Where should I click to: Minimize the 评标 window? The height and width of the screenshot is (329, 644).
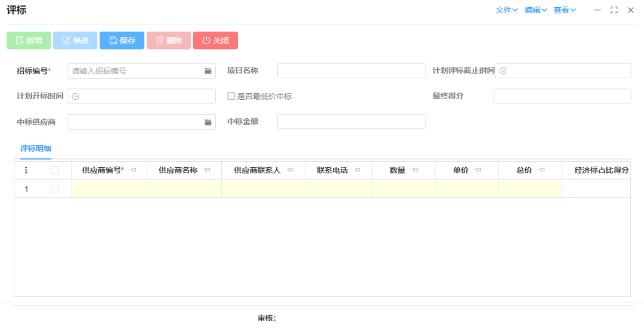(597, 10)
